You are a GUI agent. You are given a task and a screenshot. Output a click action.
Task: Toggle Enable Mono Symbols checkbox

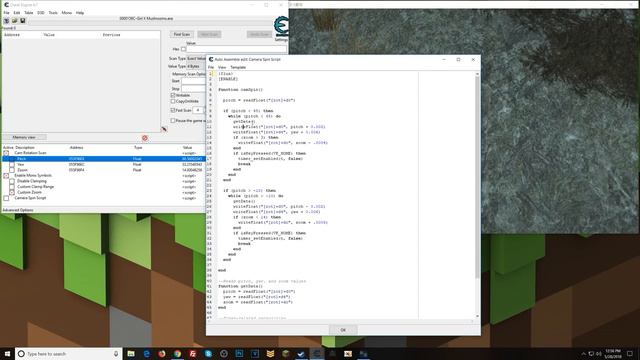6,176
